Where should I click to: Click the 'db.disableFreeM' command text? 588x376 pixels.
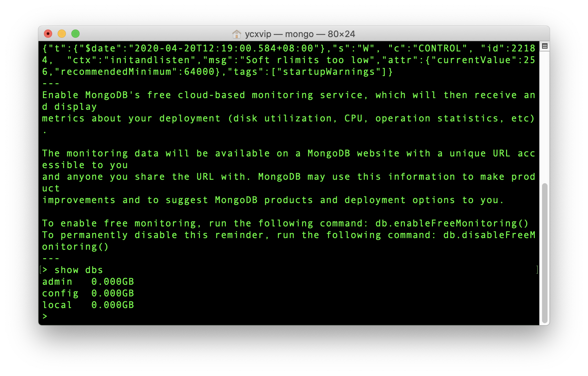pos(489,235)
